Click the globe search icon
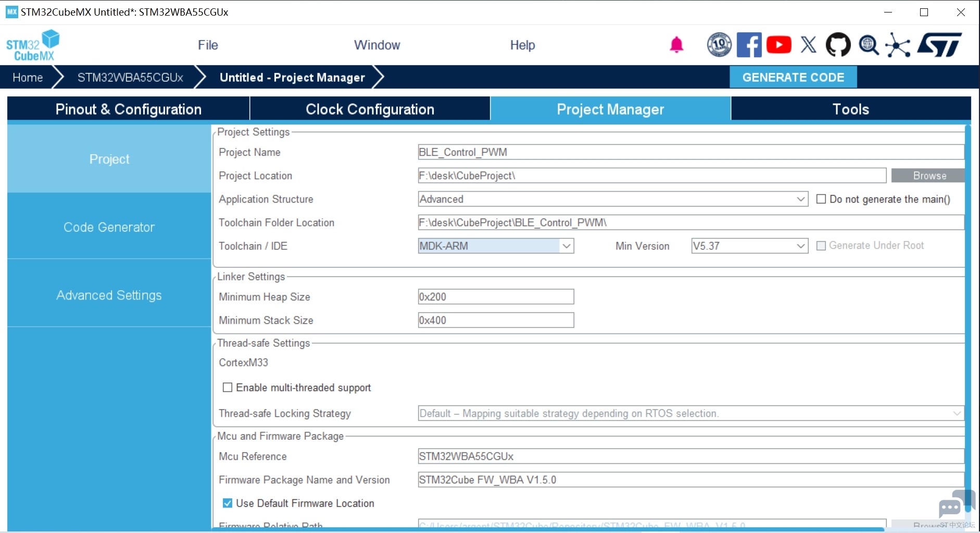980x533 pixels. [x=869, y=45]
